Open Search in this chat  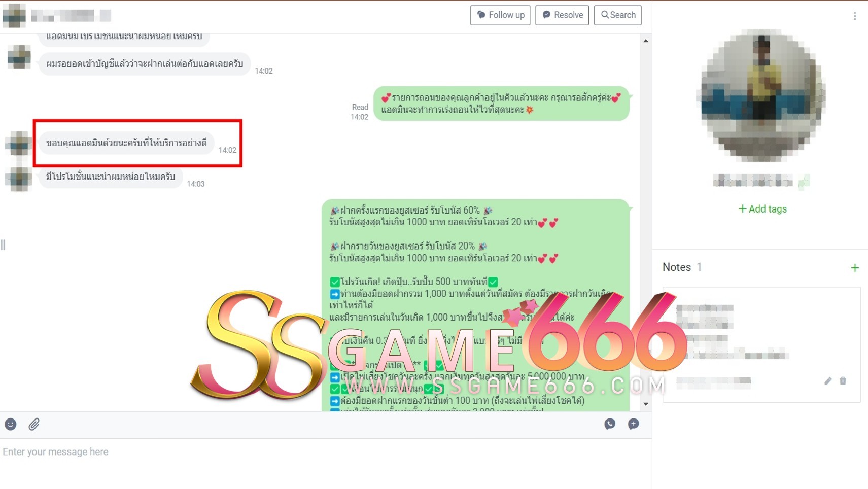coord(617,15)
